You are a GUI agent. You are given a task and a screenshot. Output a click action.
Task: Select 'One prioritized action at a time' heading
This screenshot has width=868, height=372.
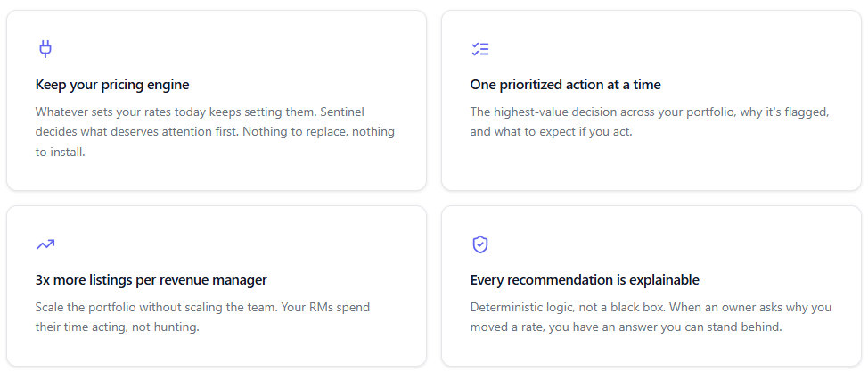pyautogui.click(x=565, y=85)
